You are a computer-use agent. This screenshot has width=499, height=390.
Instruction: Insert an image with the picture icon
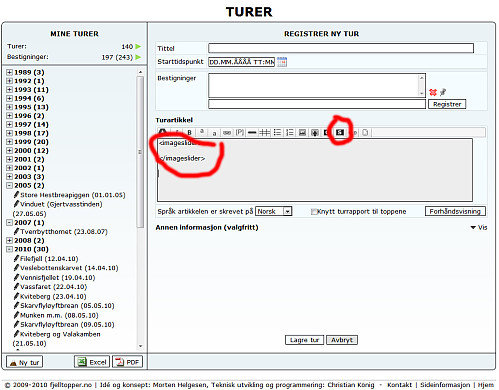[302, 133]
